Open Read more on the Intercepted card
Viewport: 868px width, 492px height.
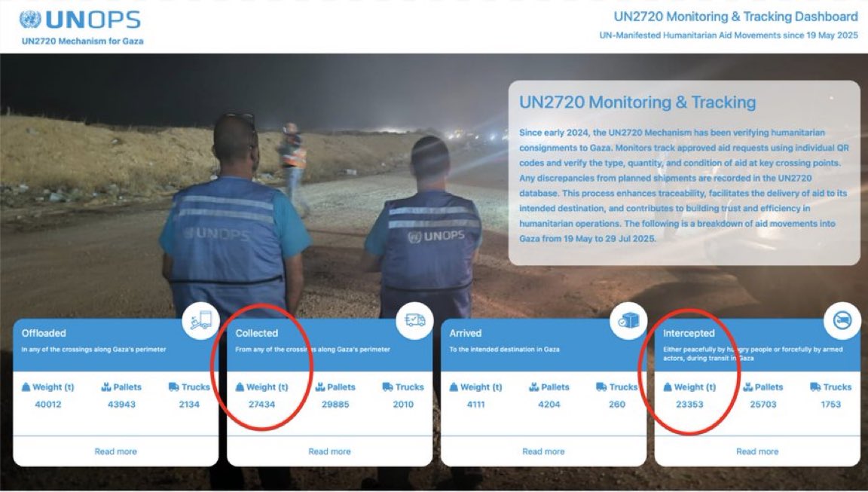pyautogui.click(x=757, y=451)
